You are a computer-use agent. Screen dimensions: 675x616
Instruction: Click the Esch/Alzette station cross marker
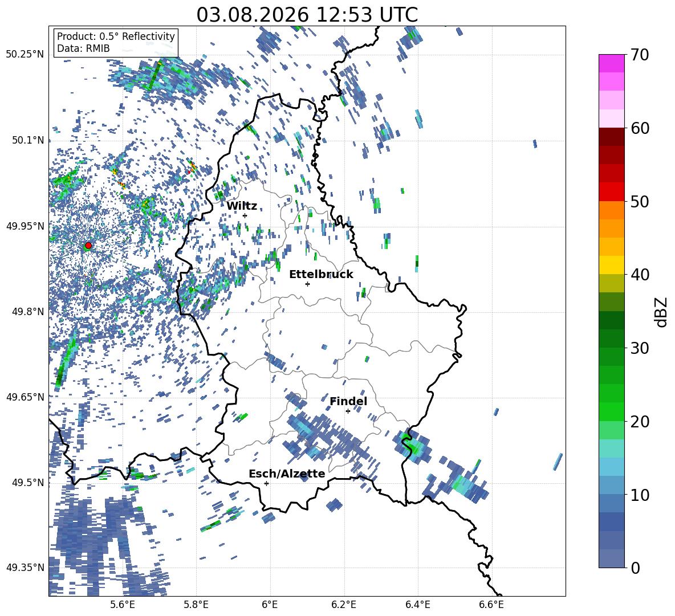266,483
